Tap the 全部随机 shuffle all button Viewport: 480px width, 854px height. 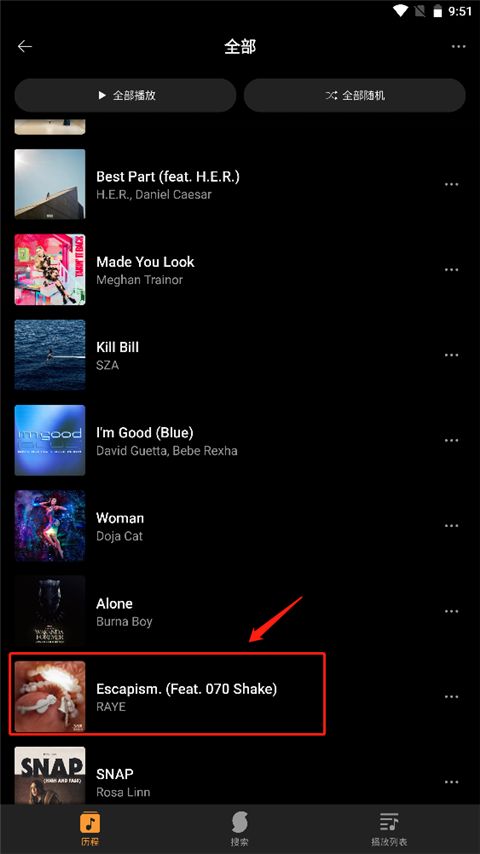(355, 95)
